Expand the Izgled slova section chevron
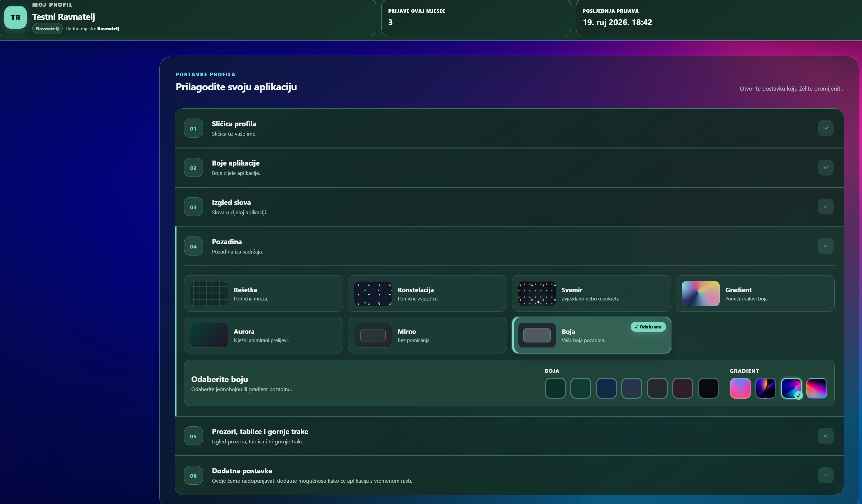Screen dimensions: 862x504 tap(825, 207)
